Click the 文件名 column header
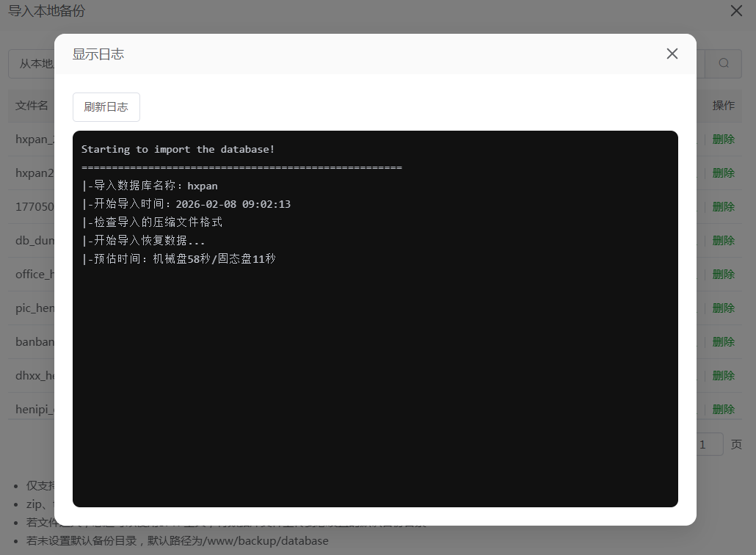The image size is (756, 555). coord(32,105)
